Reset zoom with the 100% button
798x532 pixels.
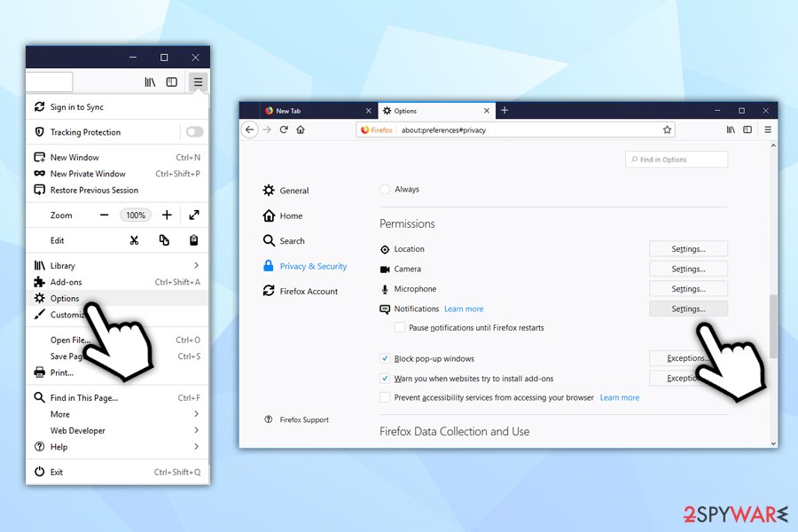pos(136,215)
